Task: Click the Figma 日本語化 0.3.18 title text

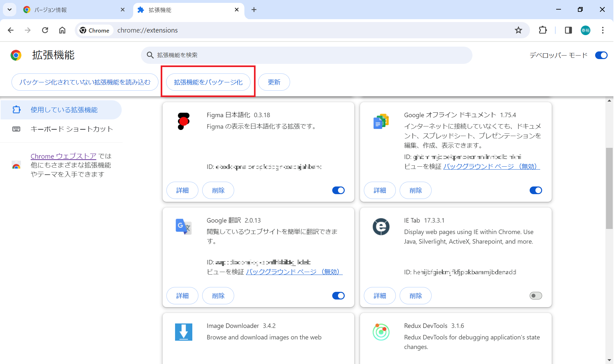Action: point(238,115)
